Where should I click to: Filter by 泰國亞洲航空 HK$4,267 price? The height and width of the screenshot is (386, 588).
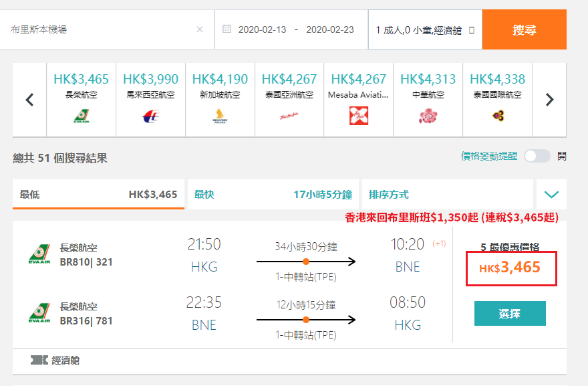[x=289, y=100]
